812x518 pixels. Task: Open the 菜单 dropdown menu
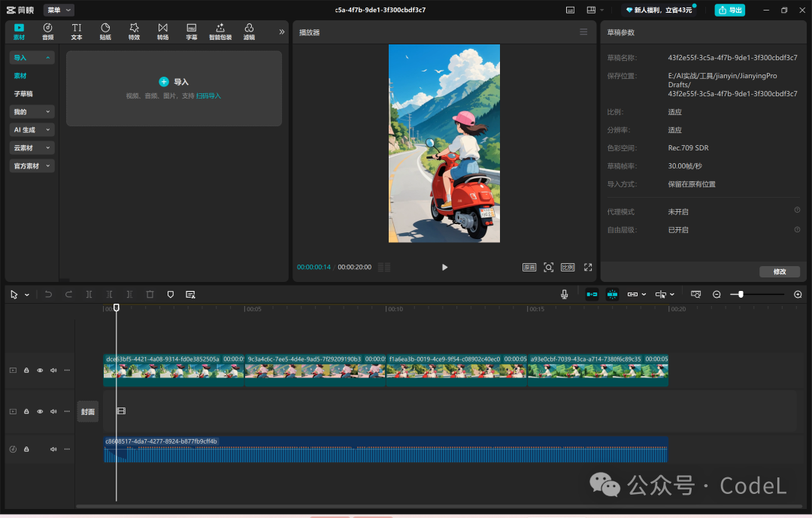click(x=59, y=10)
